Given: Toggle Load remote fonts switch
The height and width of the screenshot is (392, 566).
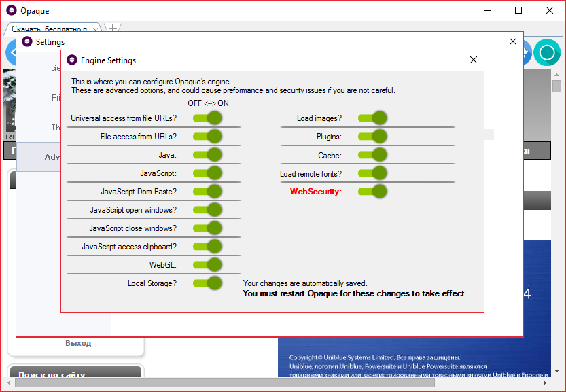Looking at the screenshot, I should tap(372, 173).
